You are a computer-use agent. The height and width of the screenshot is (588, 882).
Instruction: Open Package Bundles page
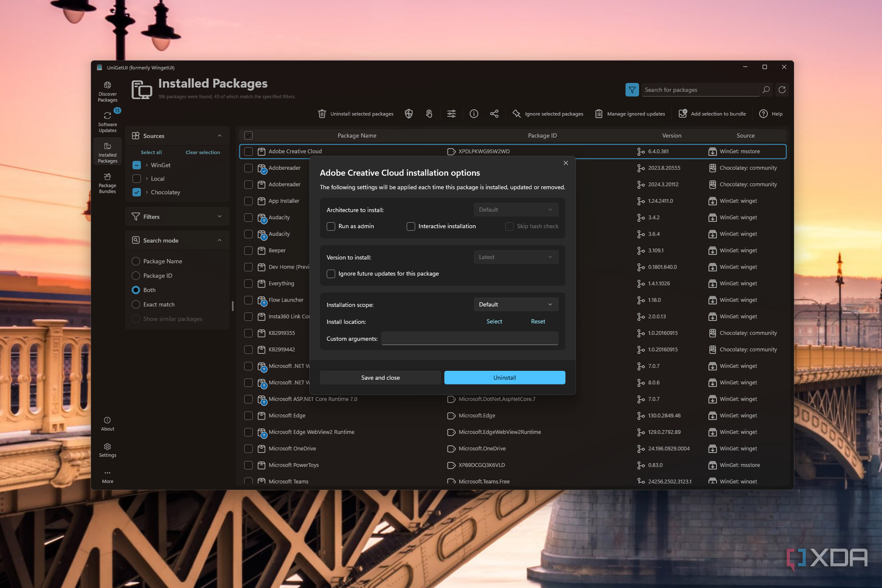pos(107,183)
